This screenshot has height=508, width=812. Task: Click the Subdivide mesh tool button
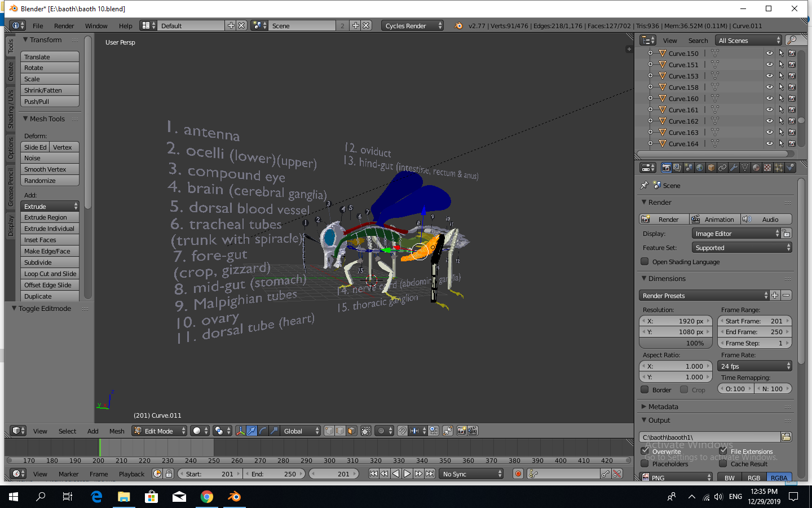[x=50, y=262]
